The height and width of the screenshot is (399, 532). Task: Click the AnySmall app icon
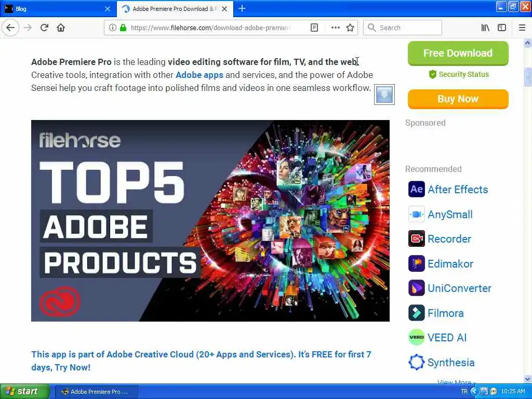click(416, 214)
